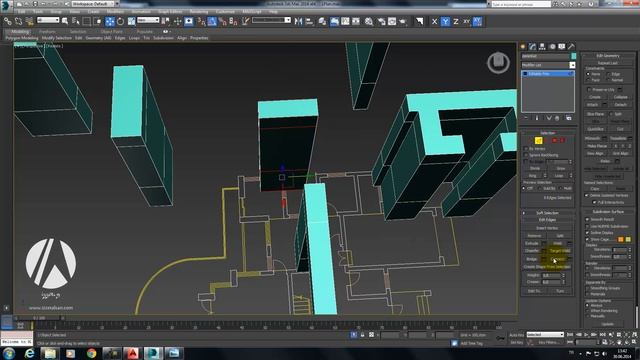Click the keyword search input field
This screenshot has height=360, width=640.
click(x=520, y=4)
